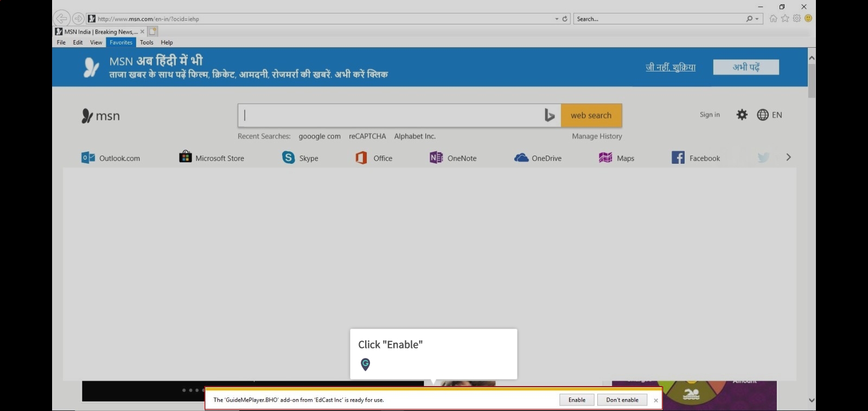Click the Bing logo icon in search box
The width and height of the screenshot is (868, 411).
pos(550,115)
